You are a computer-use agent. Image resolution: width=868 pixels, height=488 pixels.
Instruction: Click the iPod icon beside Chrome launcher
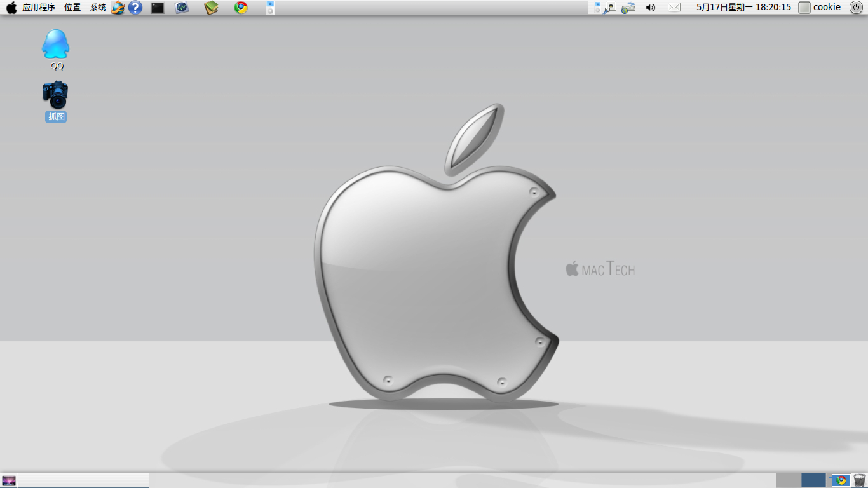point(270,8)
